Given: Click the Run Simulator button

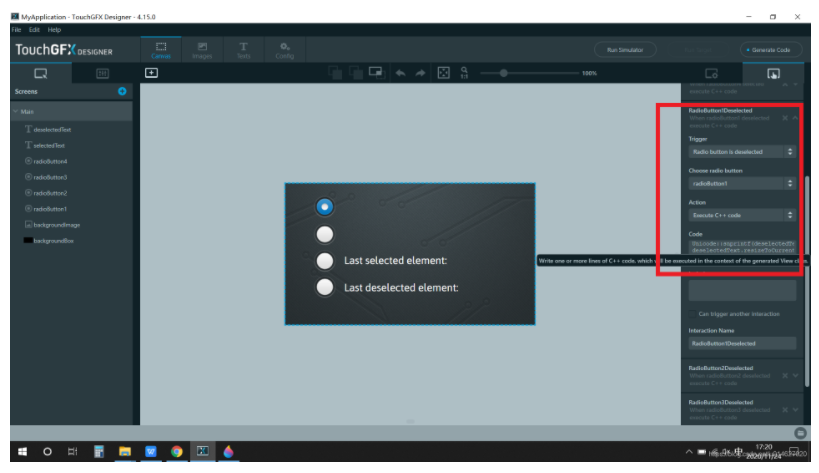Looking at the screenshot, I should click(625, 50).
